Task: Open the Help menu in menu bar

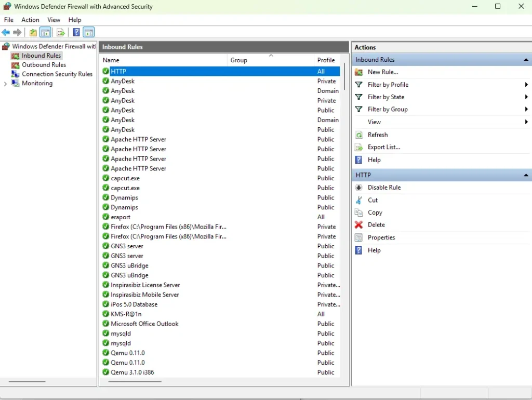Action: point(75,20)
